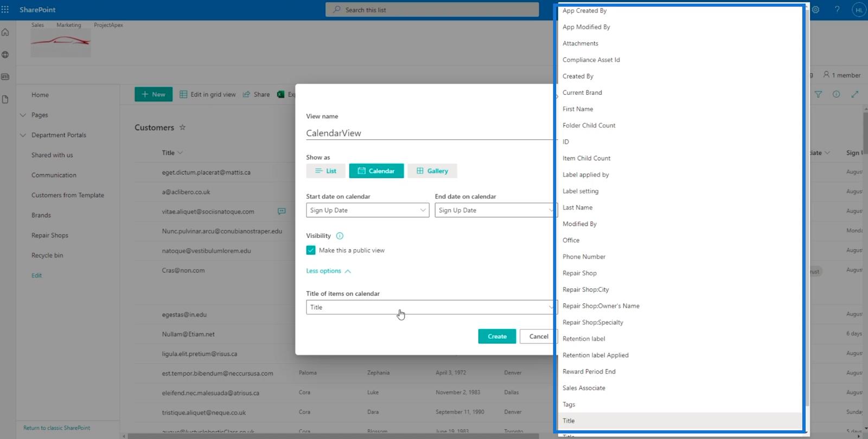Screen dimensions: 868x439
Task: Open End date on calendar dropdown
Action: click(495, 210)
